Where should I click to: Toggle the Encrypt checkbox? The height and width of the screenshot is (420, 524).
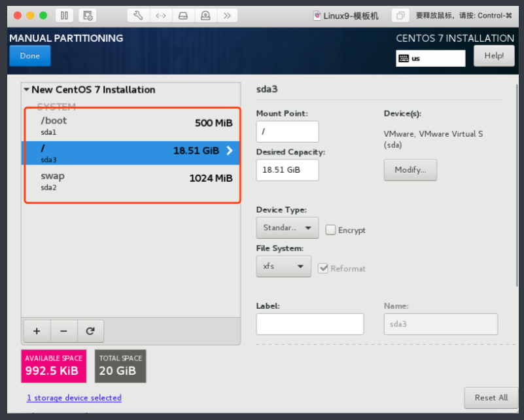[x=330, y=230]
